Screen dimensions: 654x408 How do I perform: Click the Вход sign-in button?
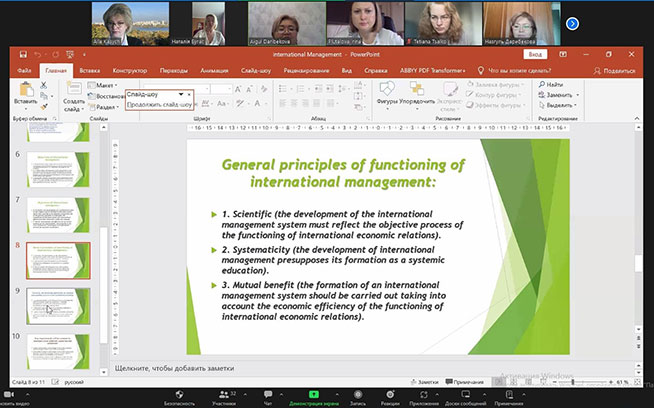[x=535, y=54]
